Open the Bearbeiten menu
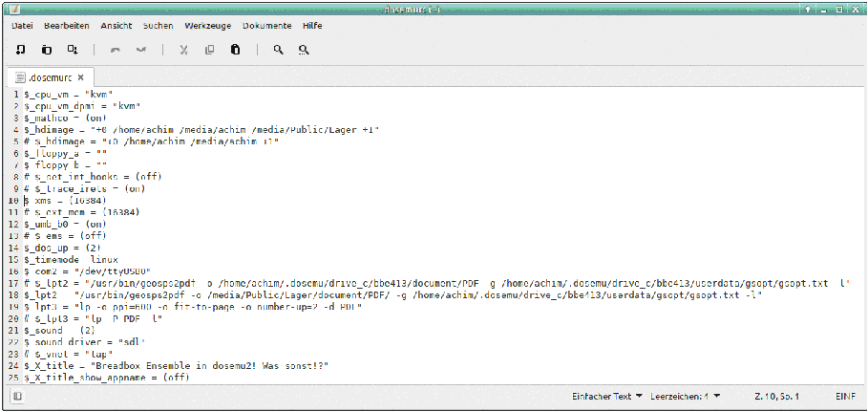 point(66,26)
